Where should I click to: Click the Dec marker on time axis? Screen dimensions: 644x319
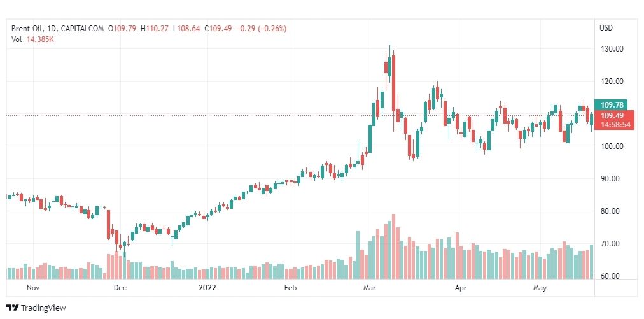click(x=120, y=288)
